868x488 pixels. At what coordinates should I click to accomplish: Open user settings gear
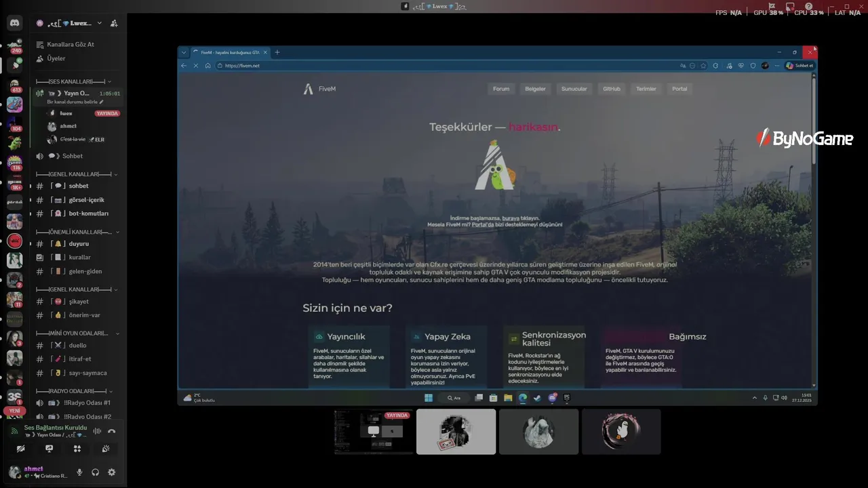point(112,472)
